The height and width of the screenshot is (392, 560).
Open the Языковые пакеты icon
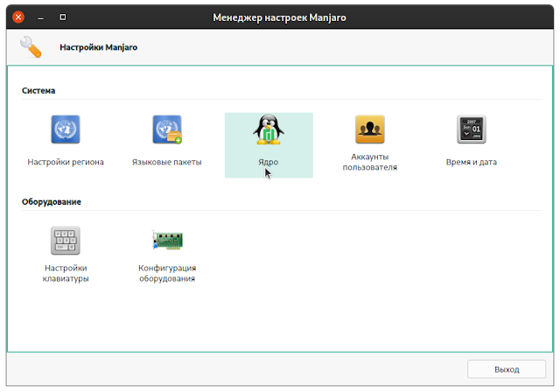pyautogui.click(x=167, y=129)
